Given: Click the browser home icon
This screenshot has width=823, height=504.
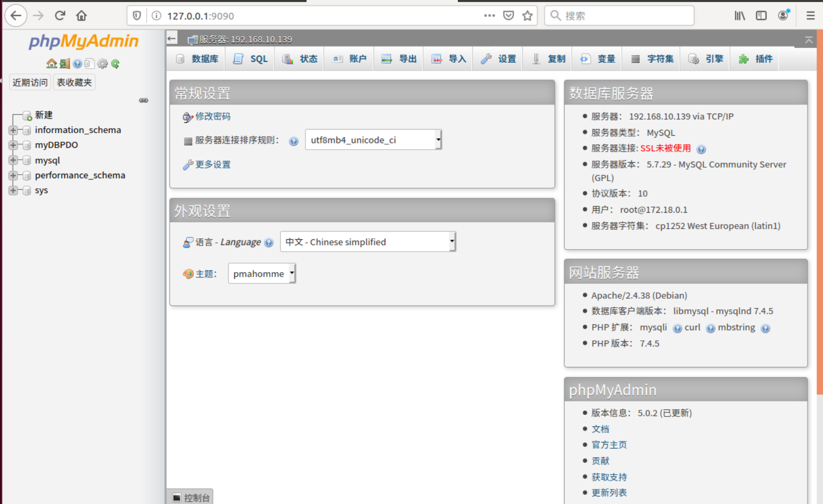Looking at the screenshot, I should [82, 16].
